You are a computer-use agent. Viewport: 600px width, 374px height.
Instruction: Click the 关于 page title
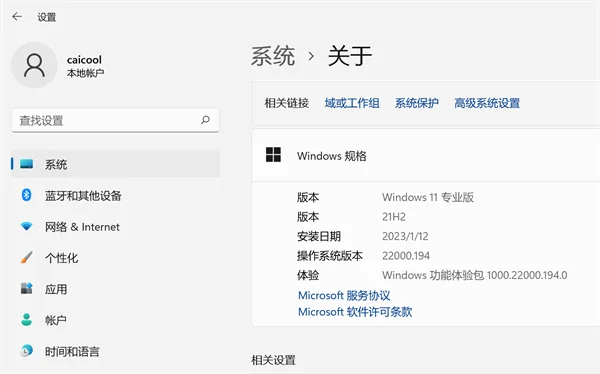[x=350, y=56]
